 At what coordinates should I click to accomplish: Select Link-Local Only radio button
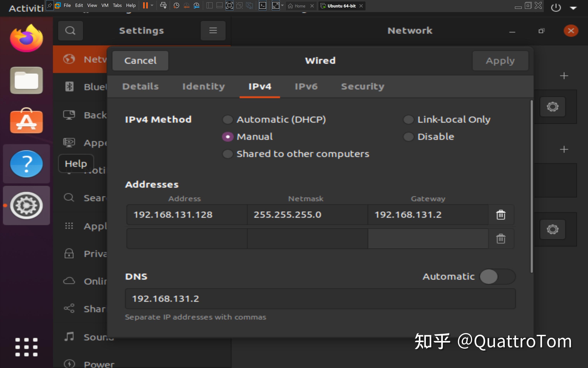click(408, 119)
